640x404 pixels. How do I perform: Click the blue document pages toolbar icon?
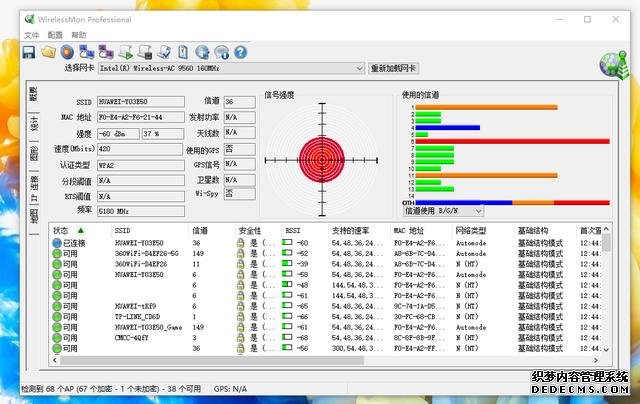click(164, 52)
